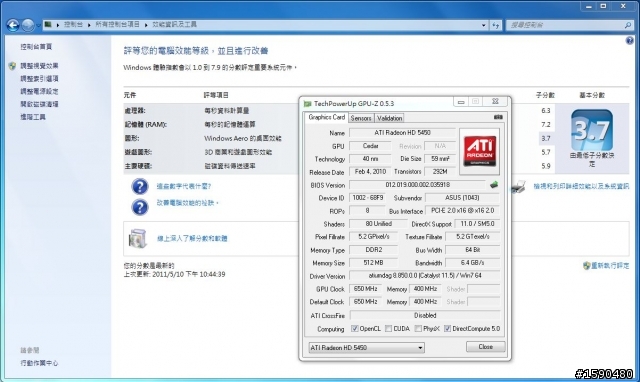Expand arrow after 所有控制台項目 breadcrumb
This screenshot has width=640, height=382.
coord(146,25)
